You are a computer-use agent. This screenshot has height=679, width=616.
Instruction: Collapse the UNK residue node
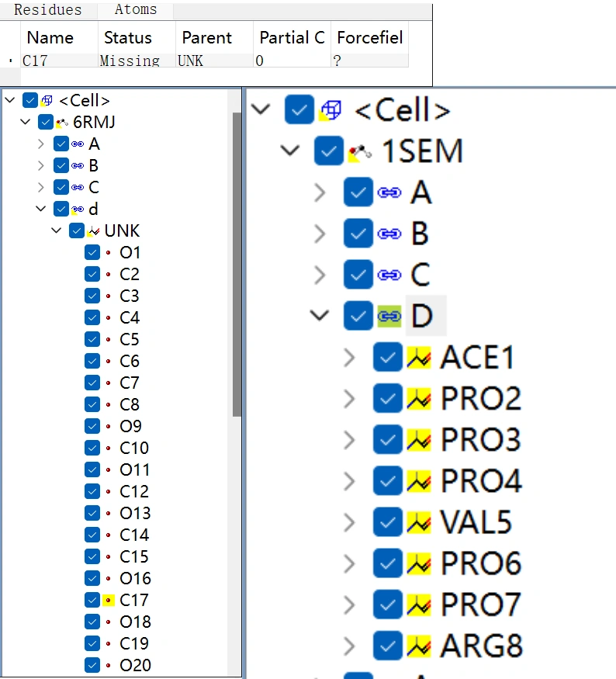57,231
